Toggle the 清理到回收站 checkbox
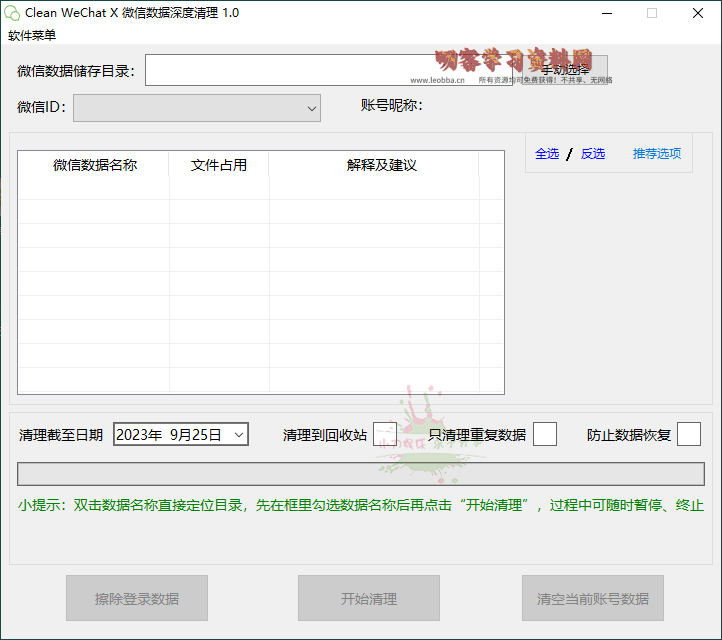 click(384, 434)
